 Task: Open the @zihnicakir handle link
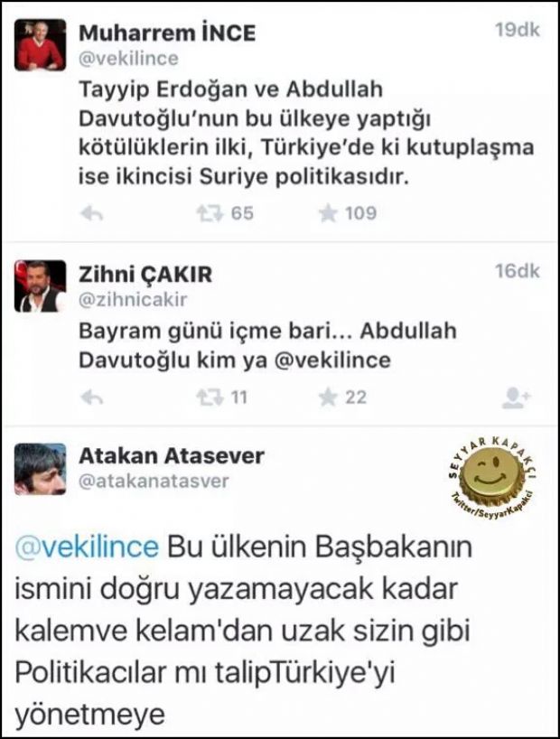coord(133,299)
